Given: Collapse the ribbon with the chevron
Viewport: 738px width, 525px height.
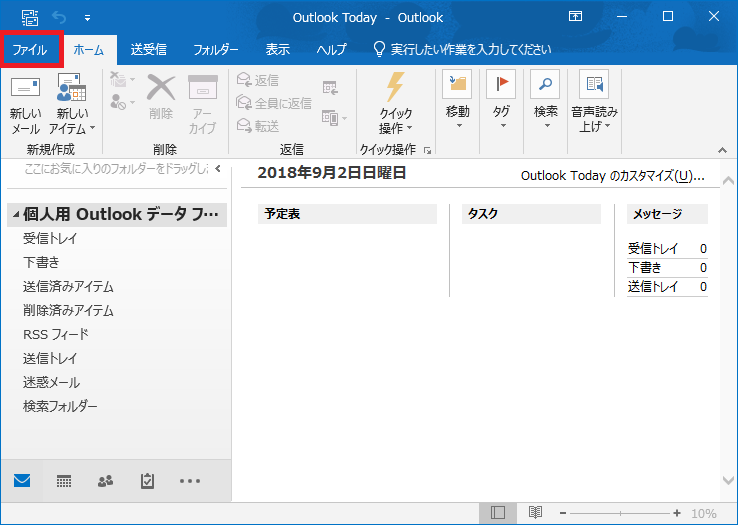Looking at the screenshot, I should pos(722,151).
